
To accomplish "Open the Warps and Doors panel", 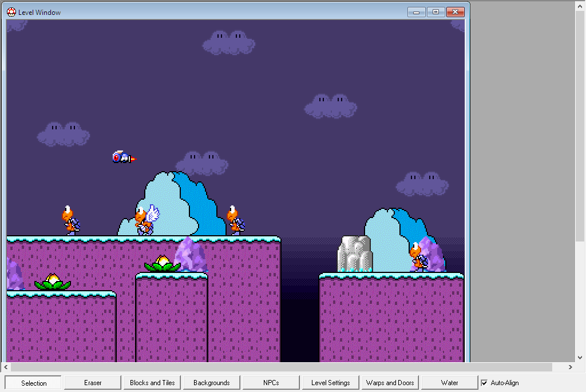I will 390,383.
